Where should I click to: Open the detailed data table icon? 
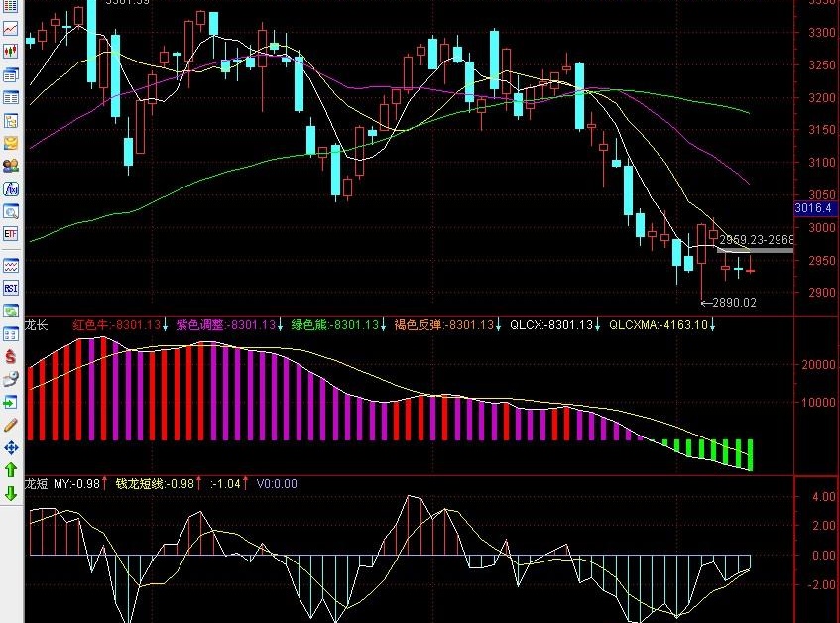11,97
